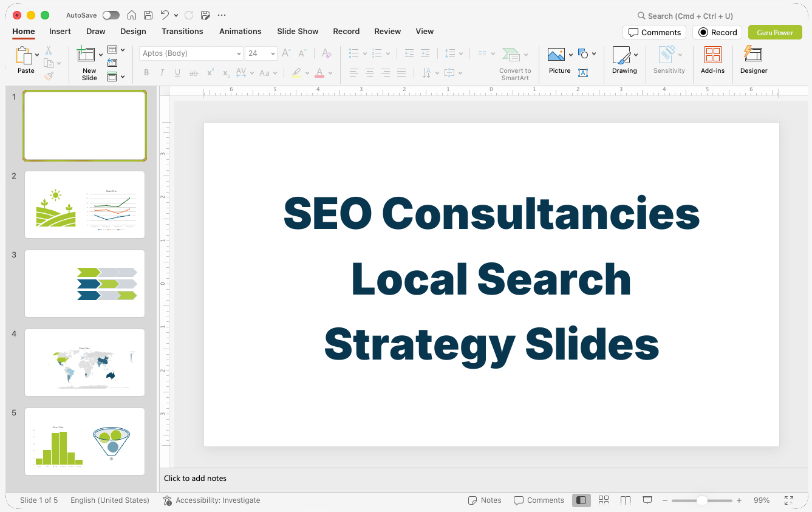The width and height of the screenshot is (812, 512).
Task: Open the font size 24 dropdown
Action: click(261, 53)
